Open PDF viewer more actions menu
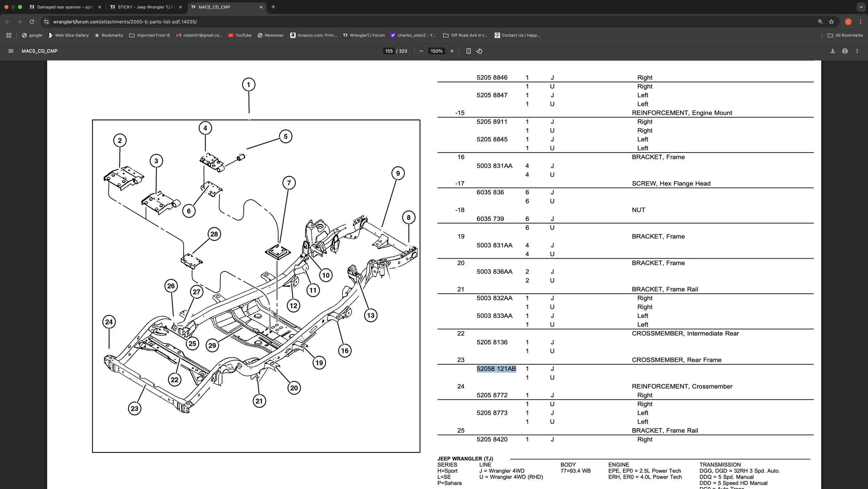The image size is (868, 489). coord(857,51)
